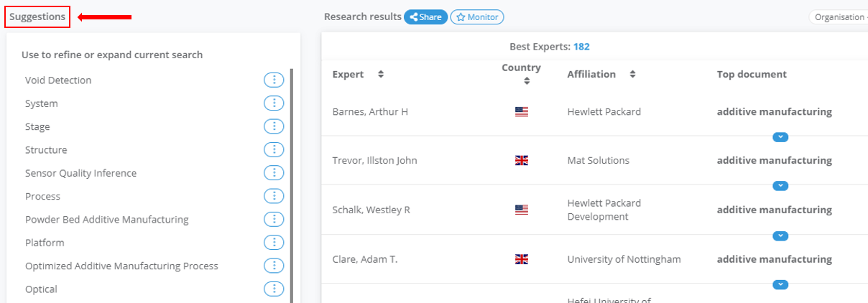868x303 pixels.
Task: Select Sensor Quality Inference suggestion
Action: tap(80, 173)
